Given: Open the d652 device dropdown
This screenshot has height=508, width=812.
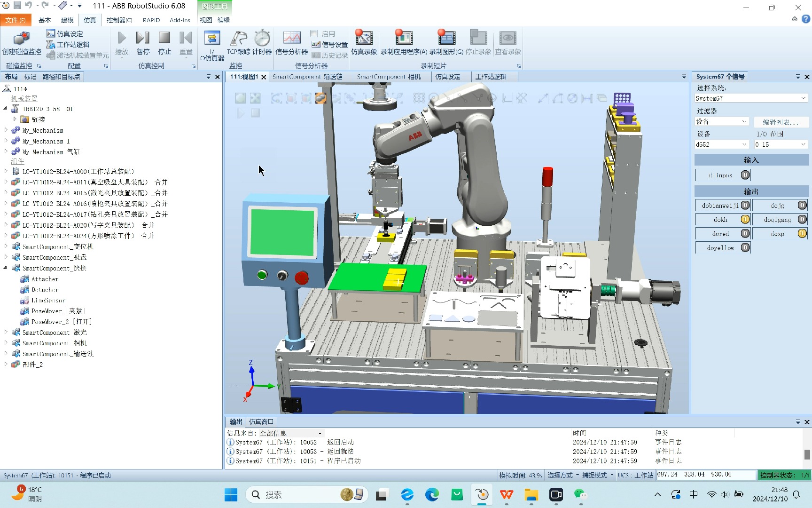Looking at the screenshot, I should pos(722,144).
